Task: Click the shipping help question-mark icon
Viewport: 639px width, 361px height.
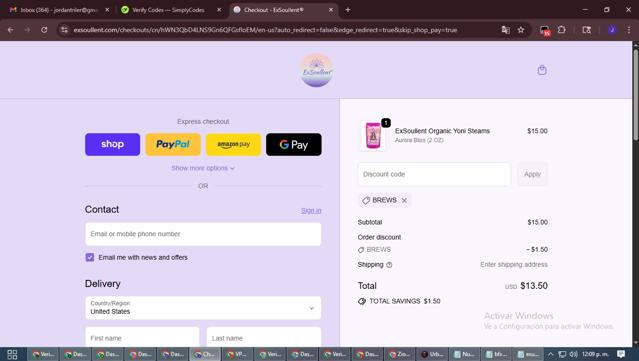Action: (389, 265)
